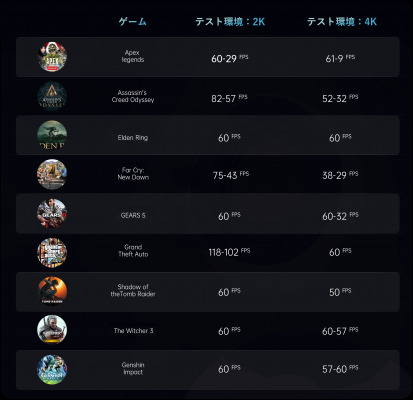The image size is (413, 400).
Task: Click the Genshin Impact name label
Action: pyautogui.click(x=133, y=368)
